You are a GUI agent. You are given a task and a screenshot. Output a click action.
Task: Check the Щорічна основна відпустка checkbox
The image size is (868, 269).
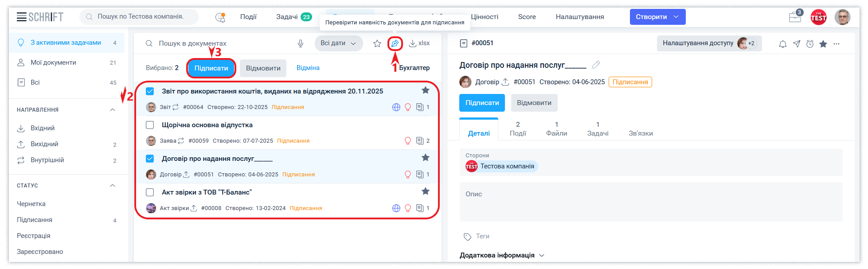pos(150,125)
